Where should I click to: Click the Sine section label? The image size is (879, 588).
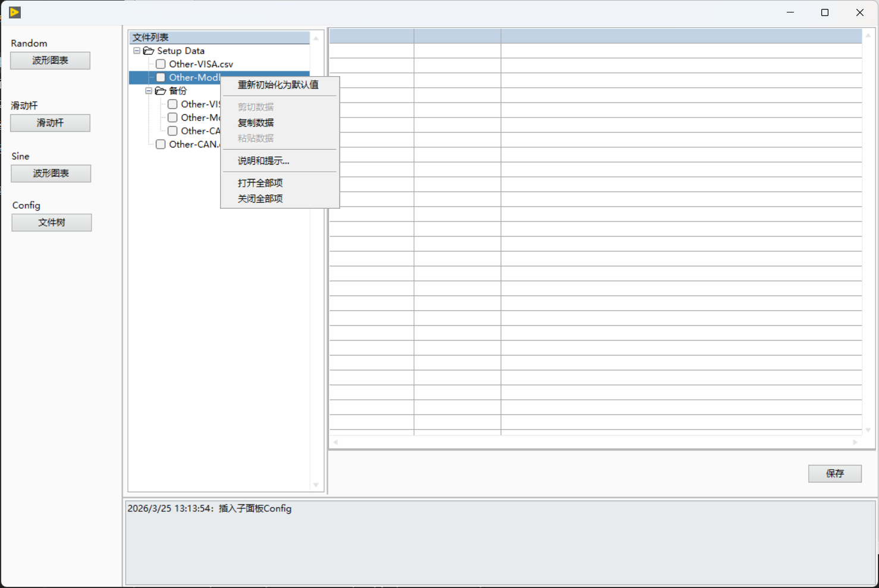[20, 156]
